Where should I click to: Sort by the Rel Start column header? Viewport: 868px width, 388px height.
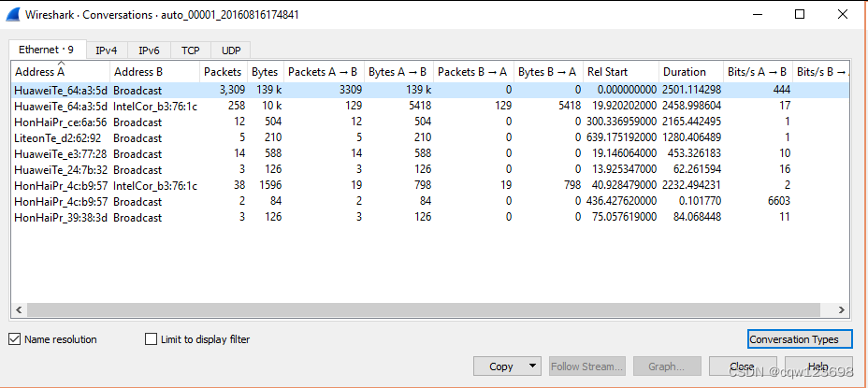620,71
